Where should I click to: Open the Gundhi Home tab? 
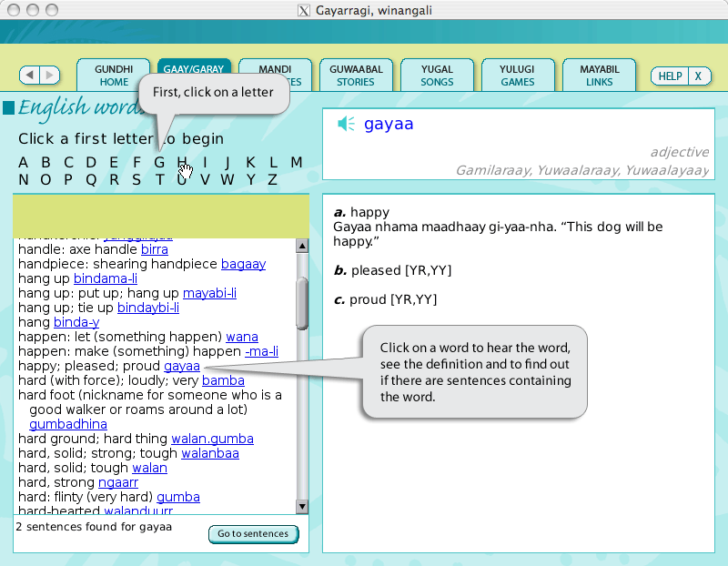pyautogui.click(x=114, y=76)
